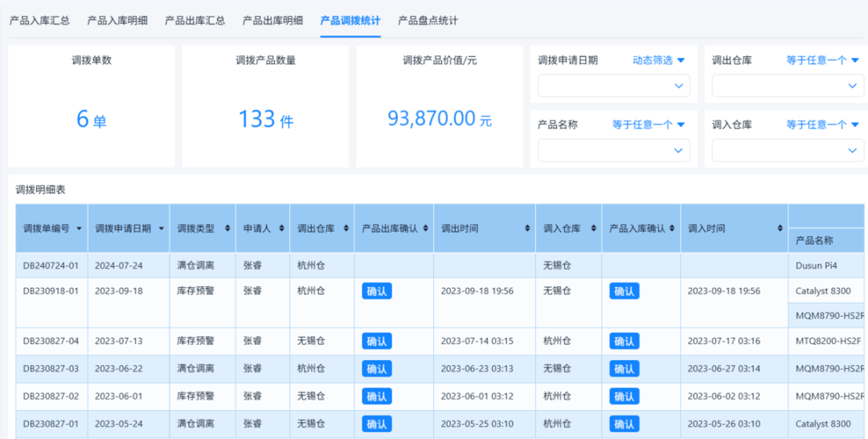
Task: Expand the 调入仓库 select box
Action: pos(788,150)
